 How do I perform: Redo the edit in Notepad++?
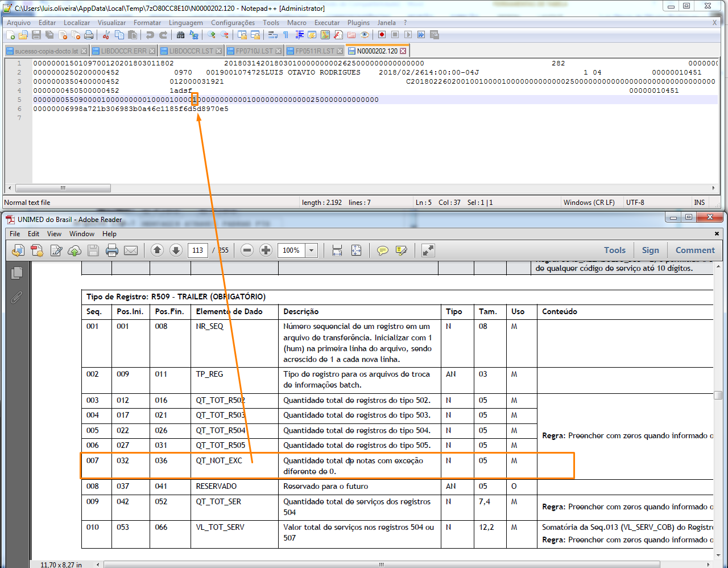[163, 35]
